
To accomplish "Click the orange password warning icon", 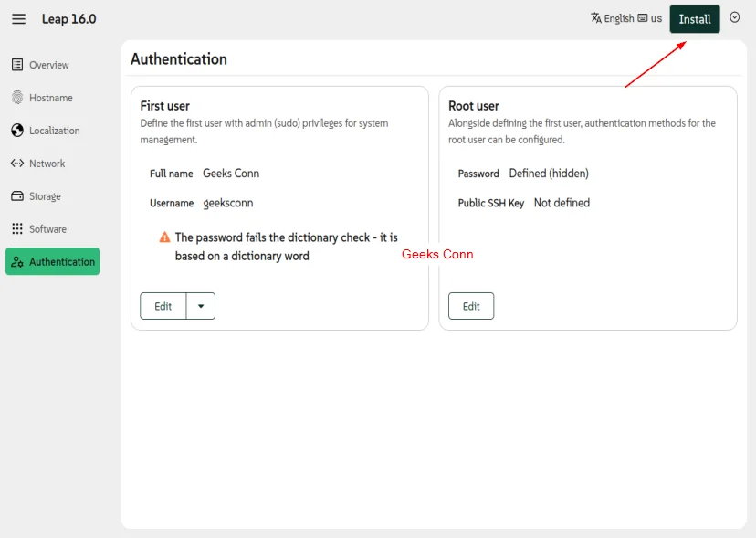I will [x=165, y=237].
